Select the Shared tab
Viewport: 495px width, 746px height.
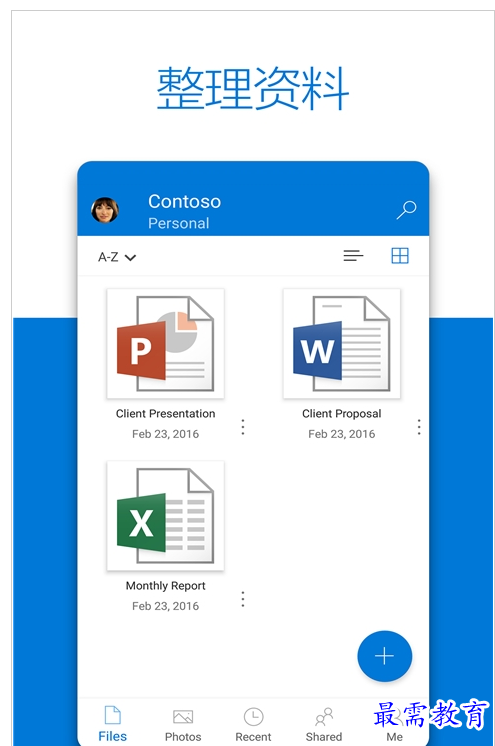pyautogui.click(x=324, y=725)
